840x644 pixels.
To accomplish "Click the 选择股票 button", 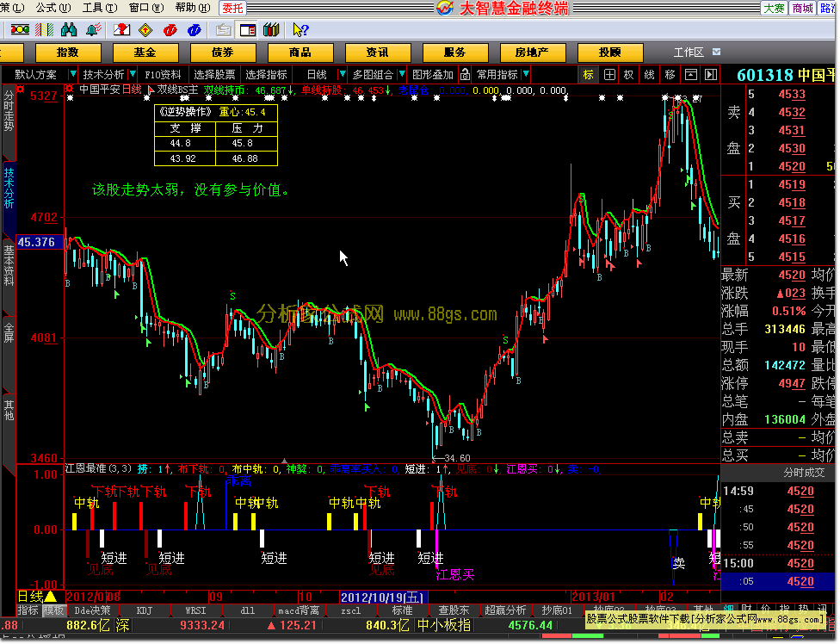I will (x=214, y=74).
